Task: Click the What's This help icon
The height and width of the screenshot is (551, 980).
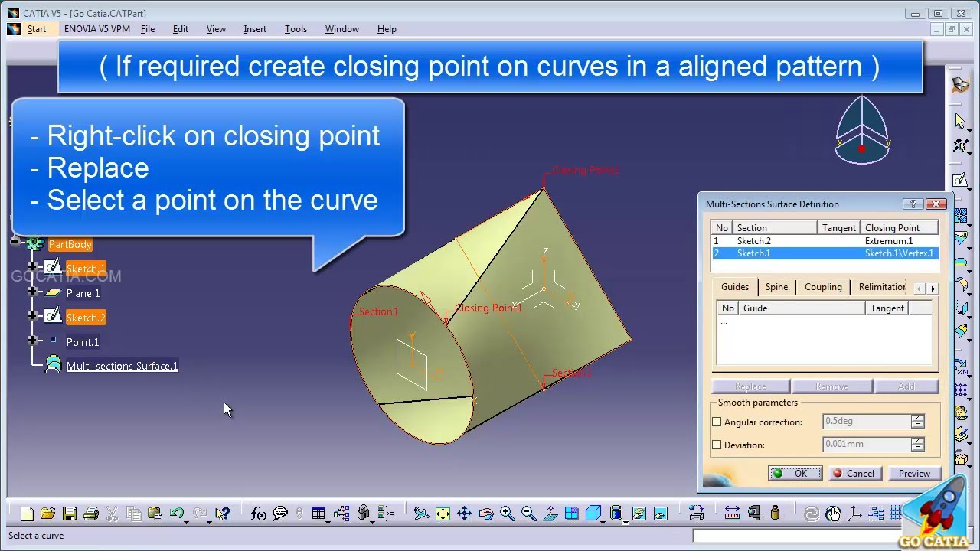Action: pos(223,514)
